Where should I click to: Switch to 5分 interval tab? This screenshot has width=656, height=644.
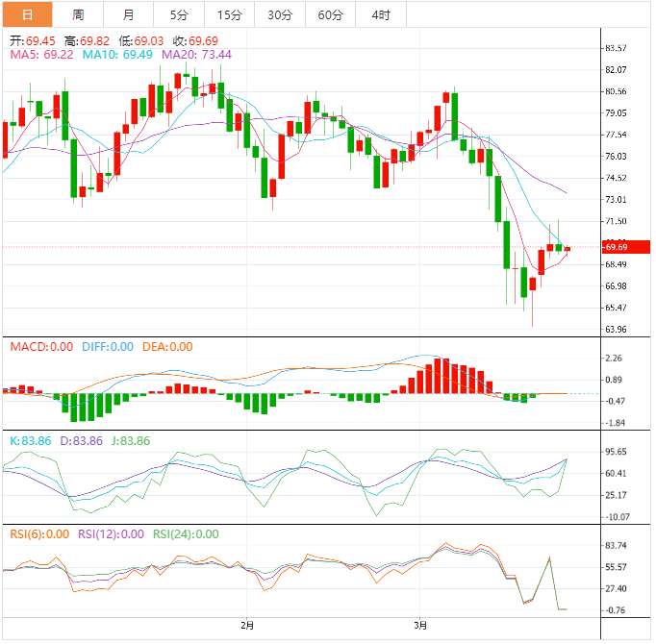tap(179, 14)
